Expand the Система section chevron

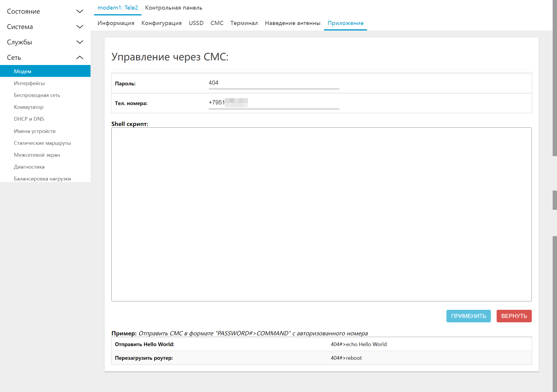click(x=79, y=27)
